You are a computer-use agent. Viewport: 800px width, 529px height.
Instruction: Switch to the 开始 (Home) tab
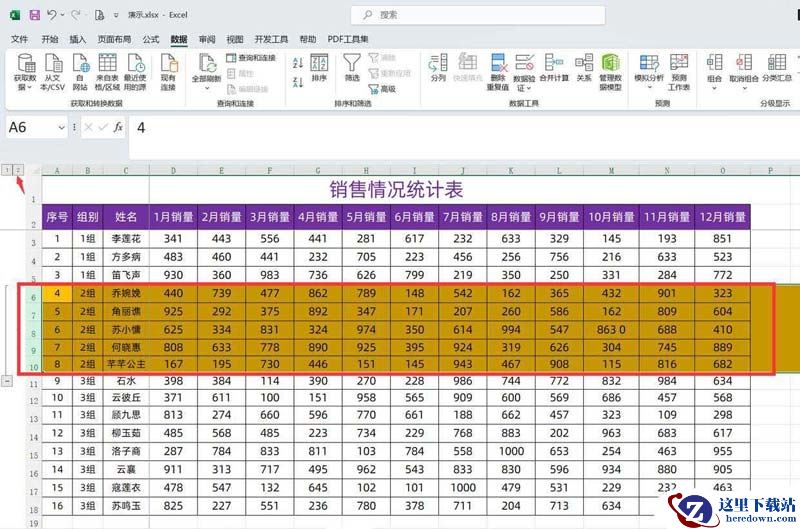point(49,39)
